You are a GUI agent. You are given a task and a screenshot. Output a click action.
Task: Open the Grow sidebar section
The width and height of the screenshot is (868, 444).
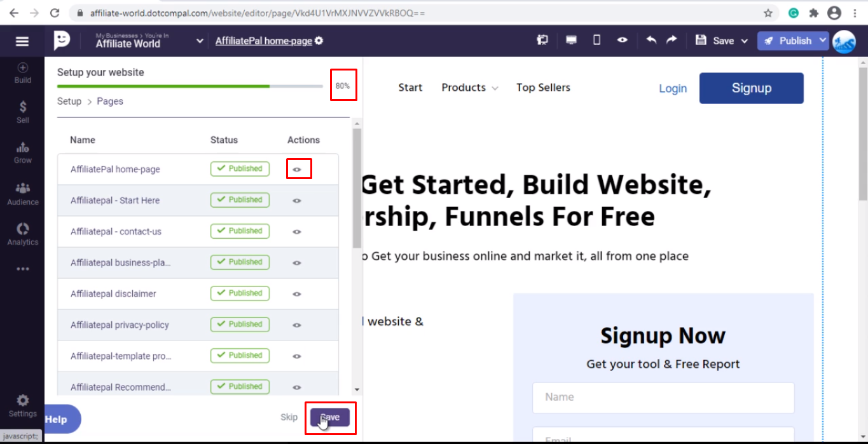click(23, 153)
